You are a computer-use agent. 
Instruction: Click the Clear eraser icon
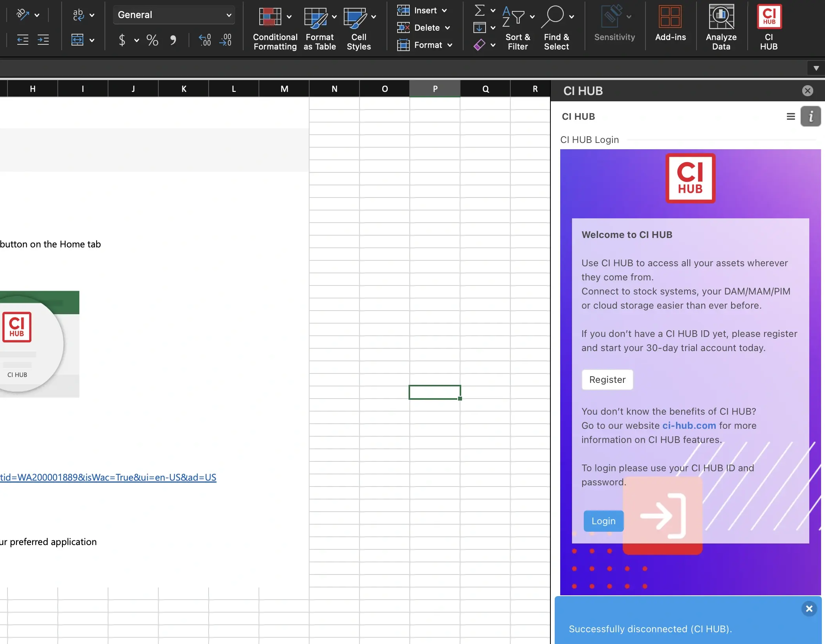click(479, 45)
